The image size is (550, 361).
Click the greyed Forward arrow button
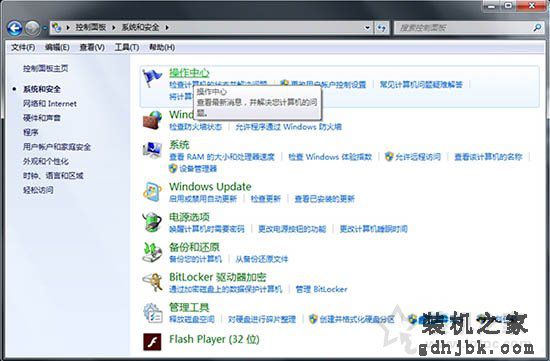point(32,28)
